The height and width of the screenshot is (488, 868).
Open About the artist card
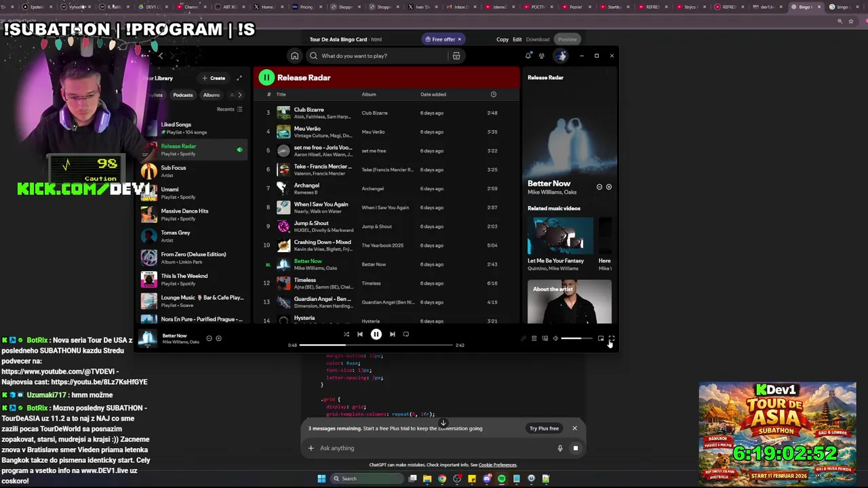click(570, 302)
